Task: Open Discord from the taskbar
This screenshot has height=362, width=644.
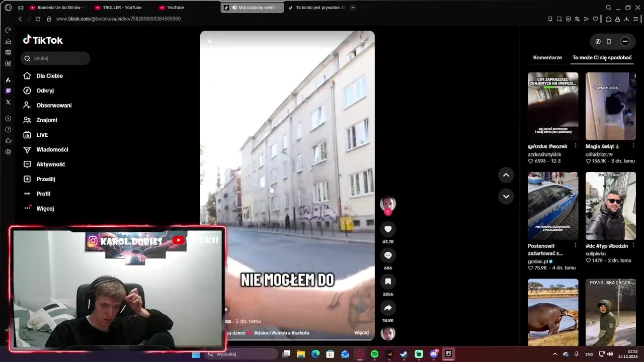Action: [x=434, y=354]
